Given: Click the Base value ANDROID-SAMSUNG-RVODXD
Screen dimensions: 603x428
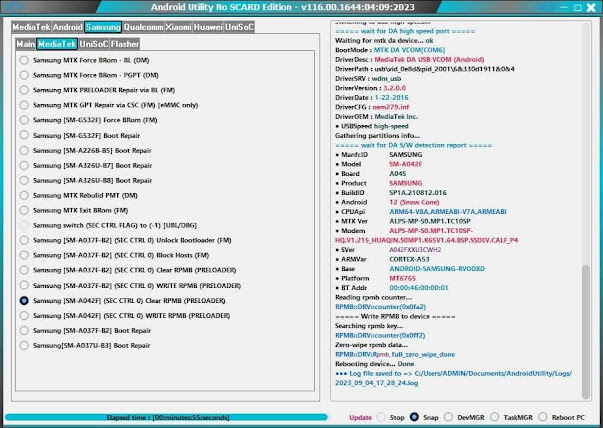Looking at the screenshot, I should [x=437, y=269].
